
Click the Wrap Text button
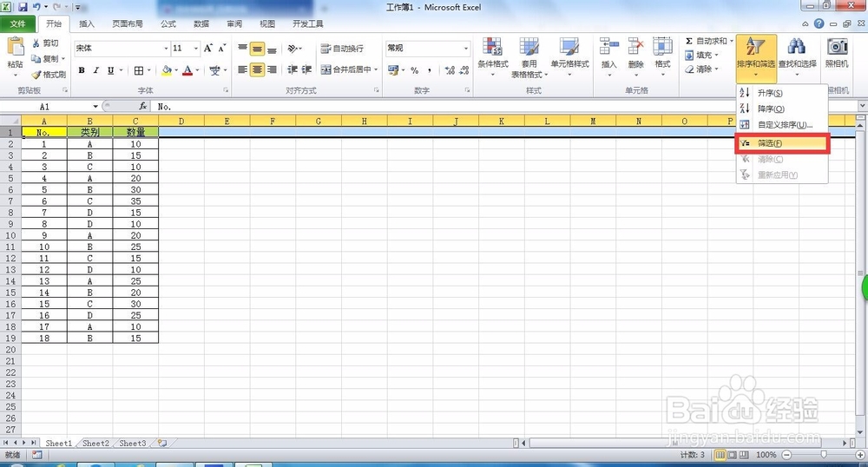point(342,49)
